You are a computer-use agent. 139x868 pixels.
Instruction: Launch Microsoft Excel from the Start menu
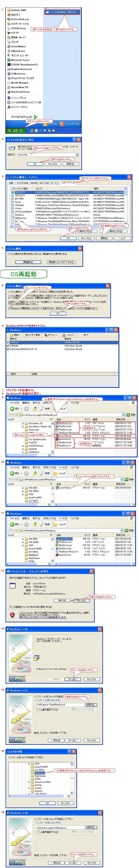[x=18, y=60]
